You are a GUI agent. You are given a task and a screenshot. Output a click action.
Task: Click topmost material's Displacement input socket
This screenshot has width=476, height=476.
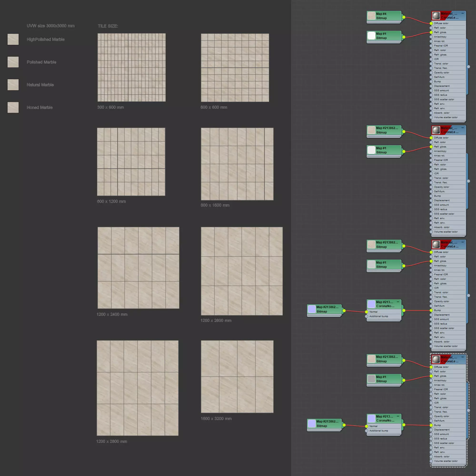tap(431, 86)
